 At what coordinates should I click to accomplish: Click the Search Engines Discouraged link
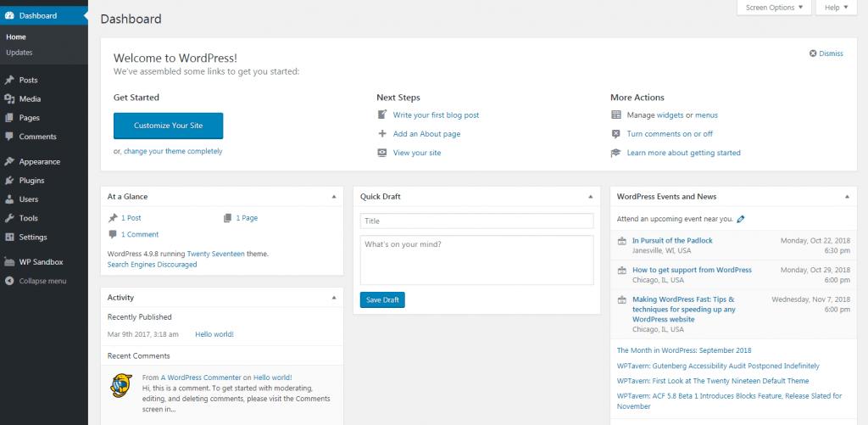[x=153, y=265]
